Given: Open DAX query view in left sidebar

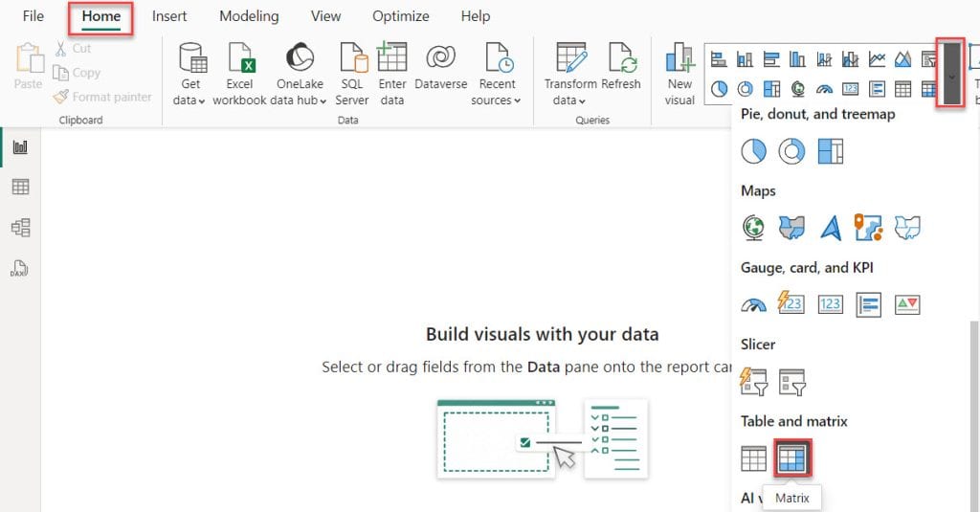Looking at the screenshot, I should (x=19, y=268).
